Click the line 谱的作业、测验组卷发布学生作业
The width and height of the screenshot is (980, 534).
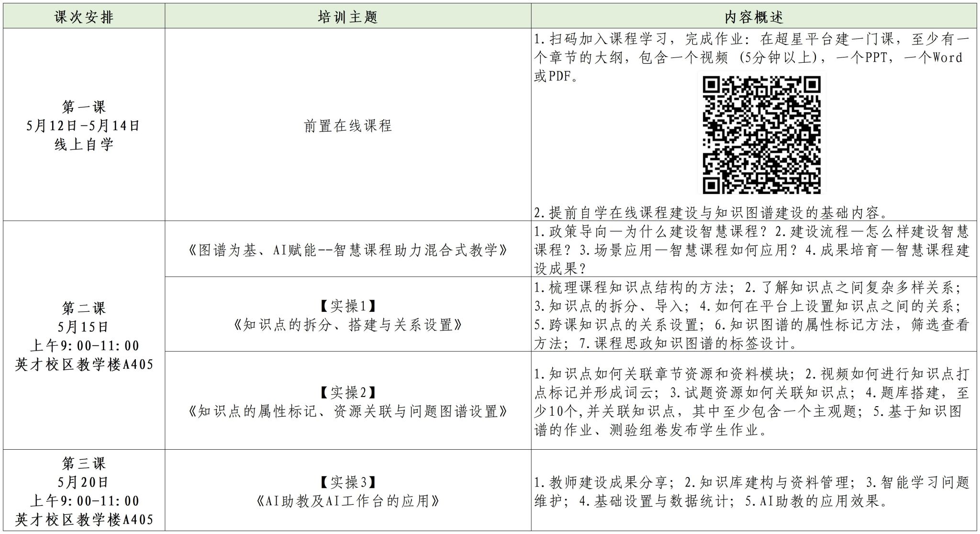[x=651, y=430]
